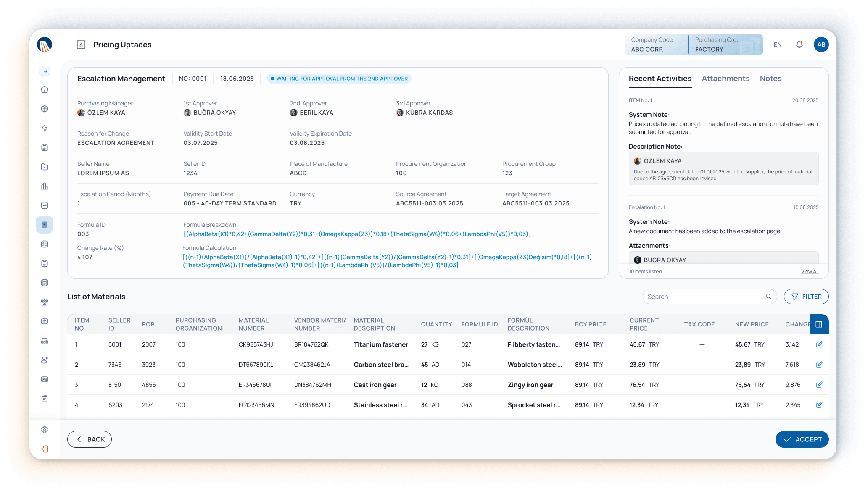Switch to the Notes tab

(770, 79)
